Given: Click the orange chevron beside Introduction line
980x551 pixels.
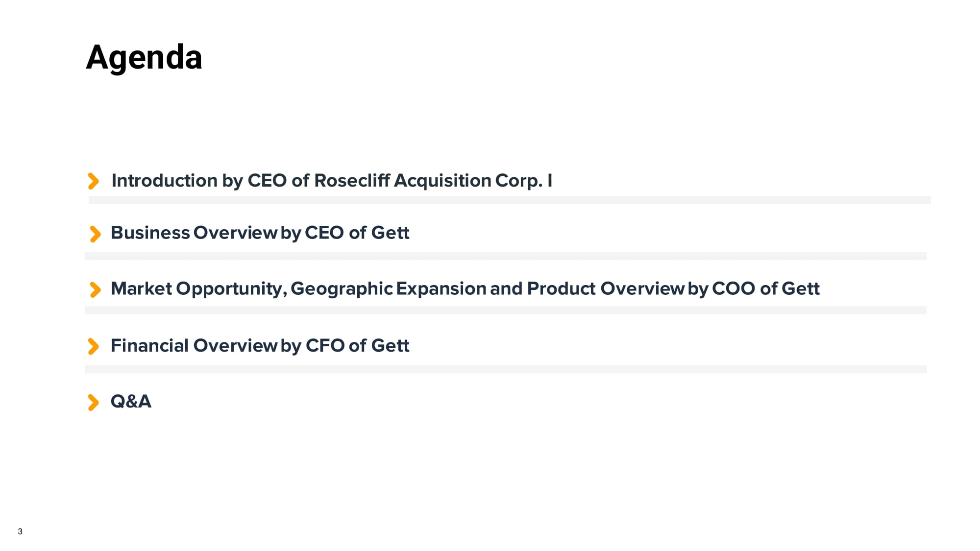Looking at the screenshot, I should click(x=93, y=181).
